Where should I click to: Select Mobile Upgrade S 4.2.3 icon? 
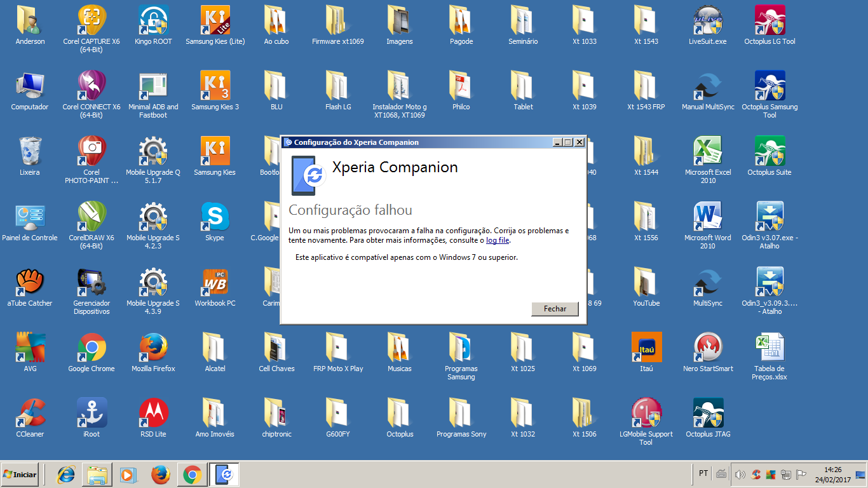click(x=153, y=216)
